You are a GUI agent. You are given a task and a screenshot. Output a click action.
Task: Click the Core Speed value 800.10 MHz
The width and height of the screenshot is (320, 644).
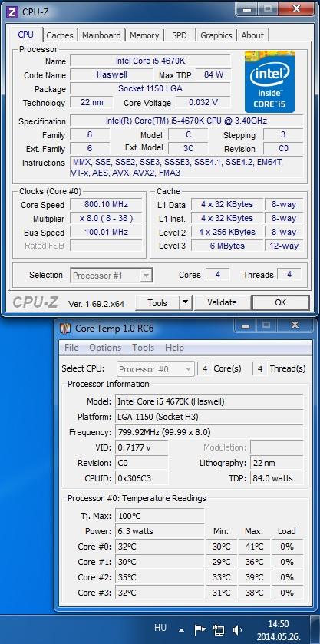(x=106, y=204)
